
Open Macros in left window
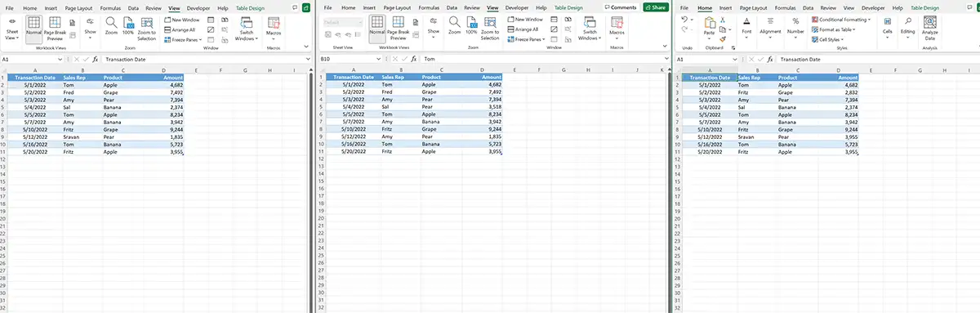coord(274,28)
